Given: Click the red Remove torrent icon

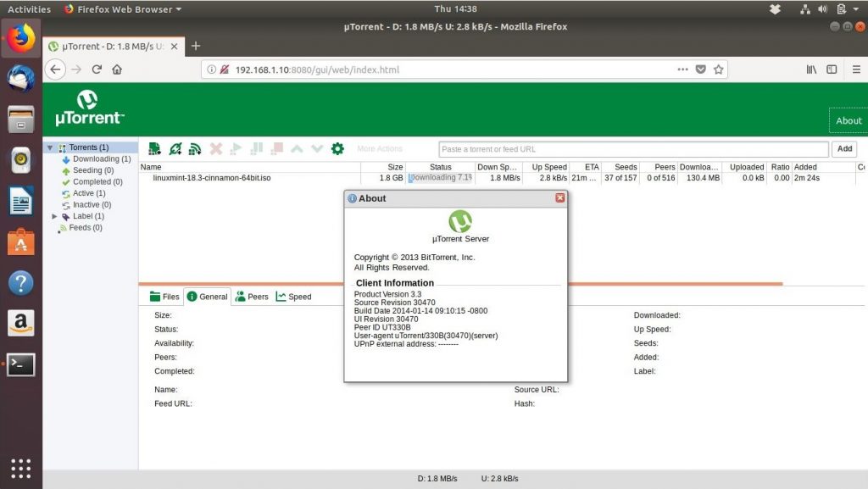Looking at the screenshot, I should click(x=215, y=148).
